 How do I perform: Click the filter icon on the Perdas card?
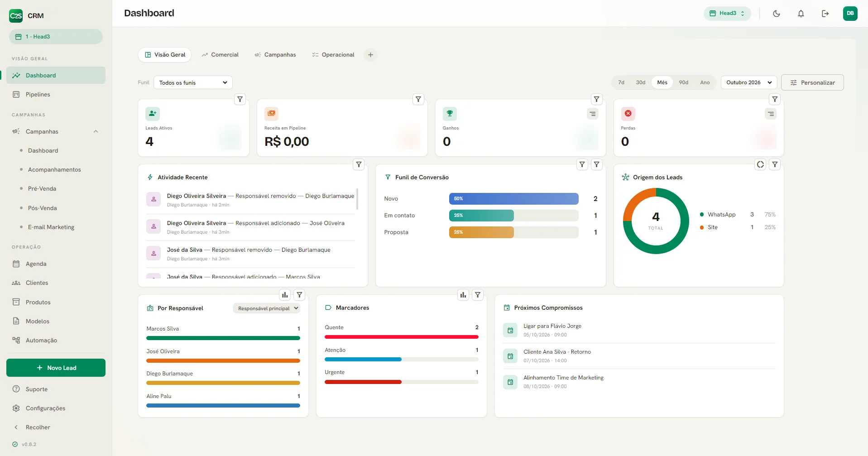pos(775,99)
